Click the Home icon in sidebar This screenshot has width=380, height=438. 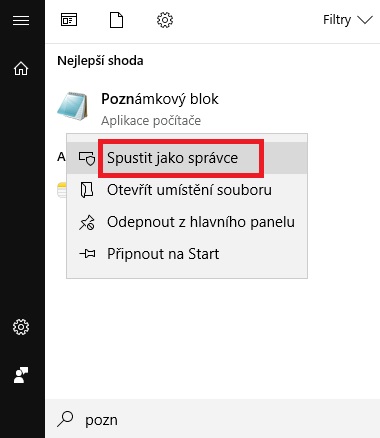[x=21, y=69]
